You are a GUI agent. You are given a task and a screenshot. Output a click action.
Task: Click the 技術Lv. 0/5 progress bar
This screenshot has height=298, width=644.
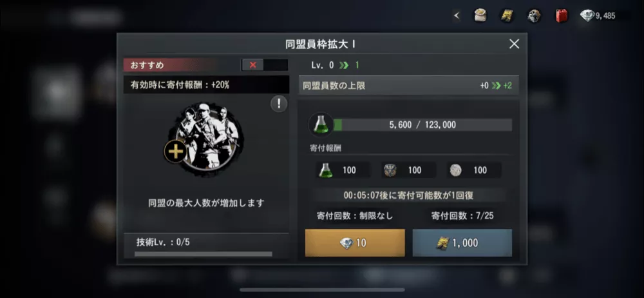pyautogui.click(x=204, y=254)
